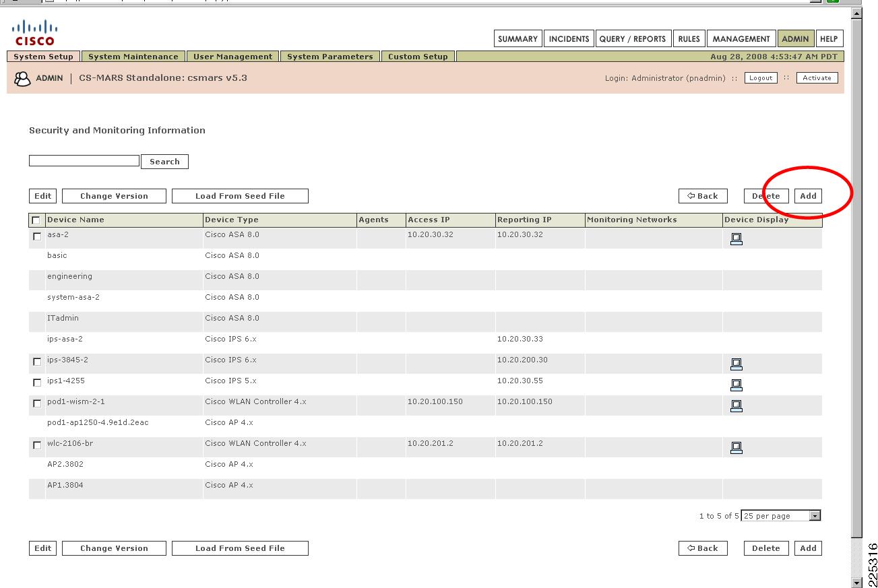
Task: Click Load From Seed File above table
Action: point(240,196)
